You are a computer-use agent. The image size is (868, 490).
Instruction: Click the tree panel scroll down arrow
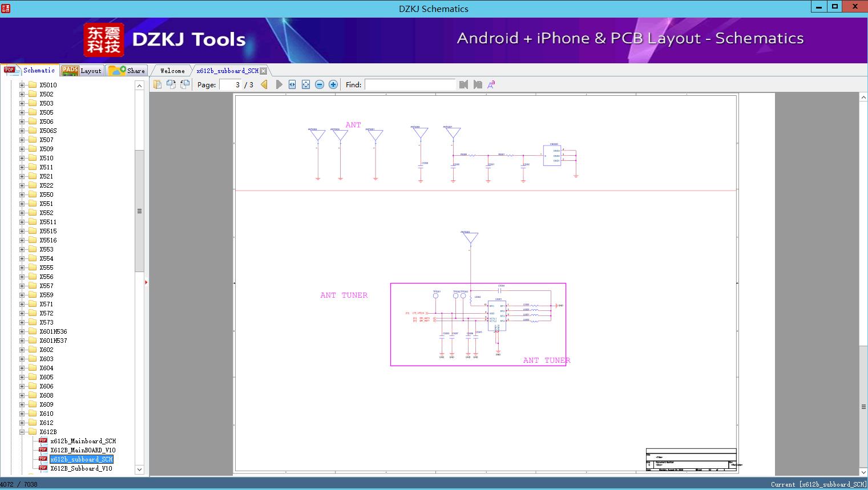[x=139, y=469]
